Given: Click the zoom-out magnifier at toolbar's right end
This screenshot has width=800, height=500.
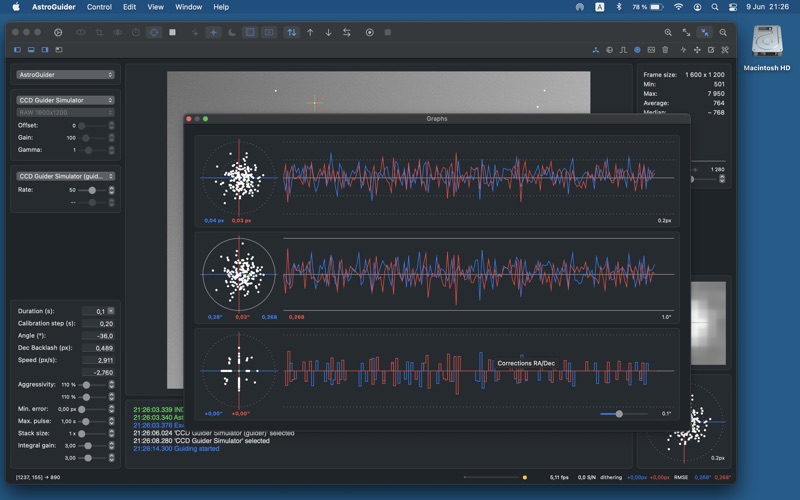Looking at the screenshot, I should pyautogui.click(x=723, y=32).
